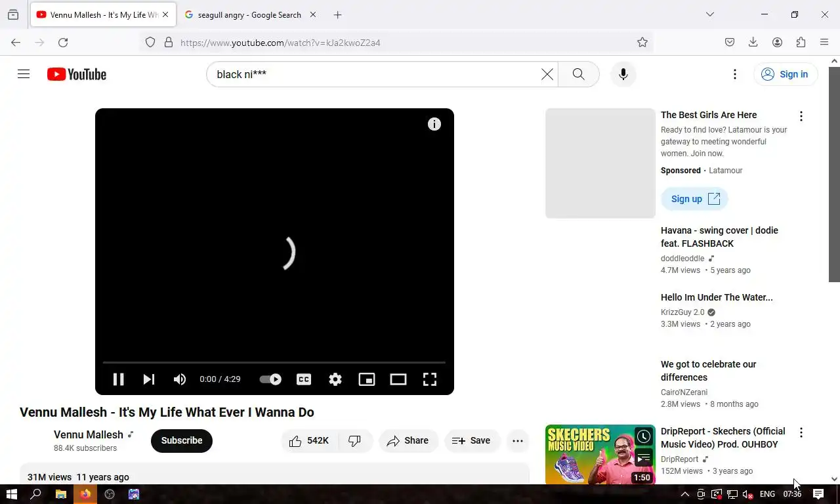Open the YouTube guide hamburger menu
This screenshot has width=840, height=504.
24,74
